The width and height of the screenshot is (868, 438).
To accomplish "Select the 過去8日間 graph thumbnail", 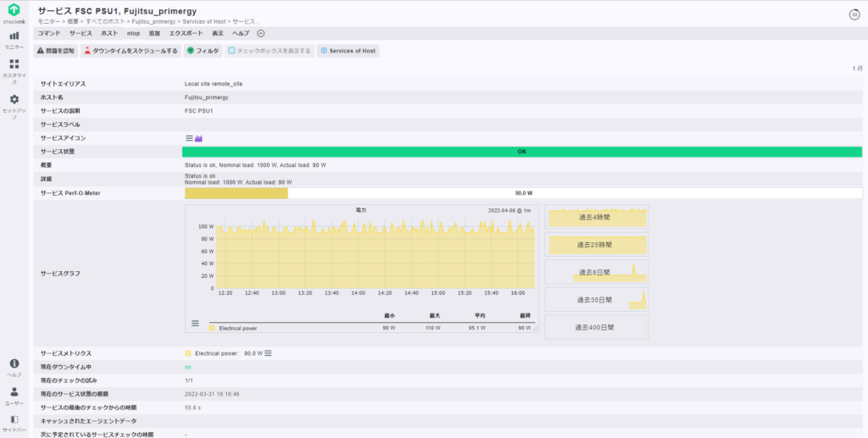I will [x=597, y=272].
